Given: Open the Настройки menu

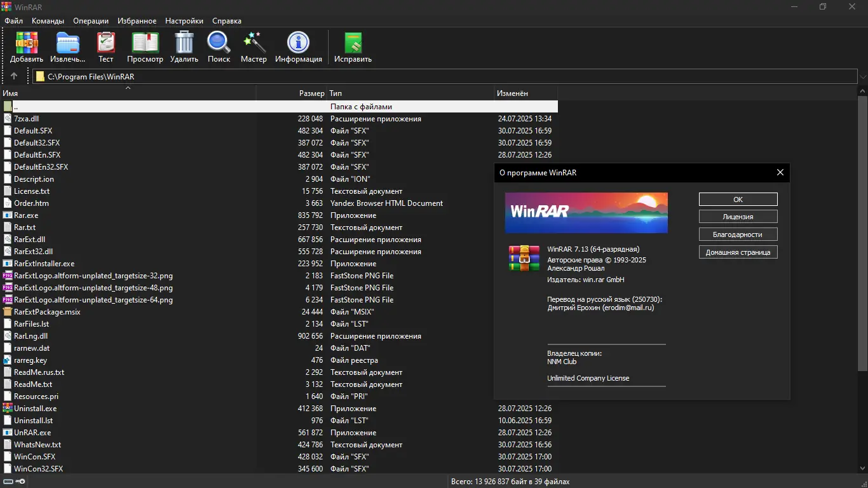Looking at the screenshot, I should (184, 21).
